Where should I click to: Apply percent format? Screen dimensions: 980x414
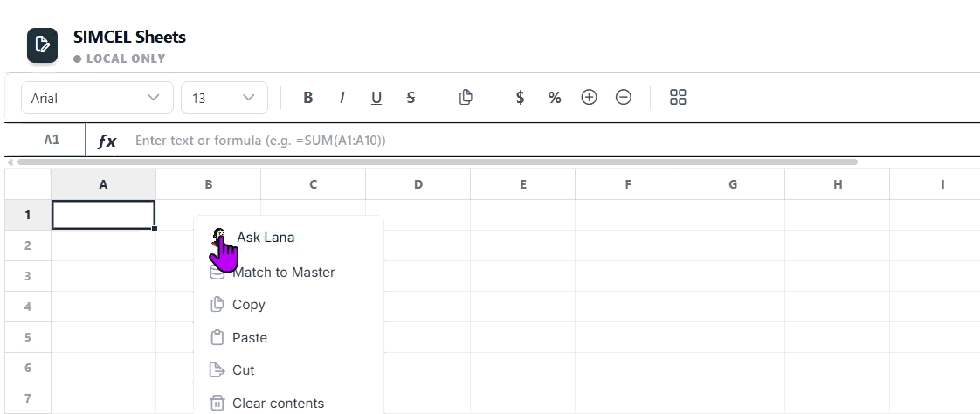(555, 98)
